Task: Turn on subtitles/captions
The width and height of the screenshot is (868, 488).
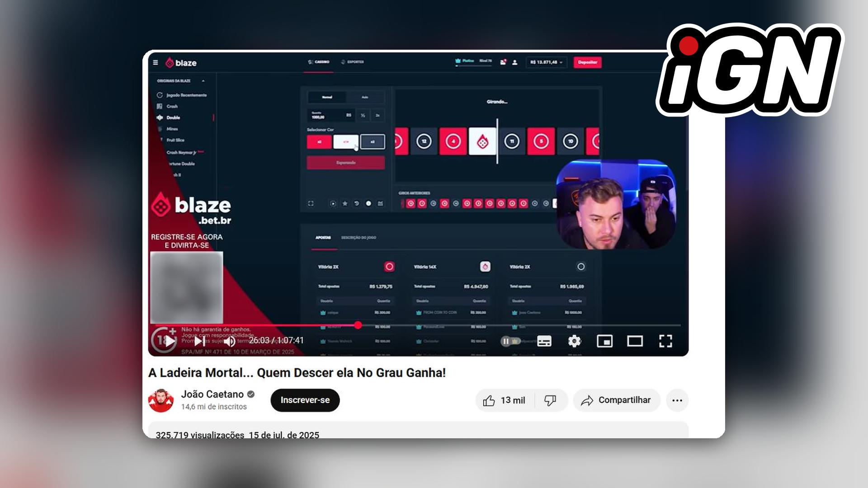Action: [544, 341]
